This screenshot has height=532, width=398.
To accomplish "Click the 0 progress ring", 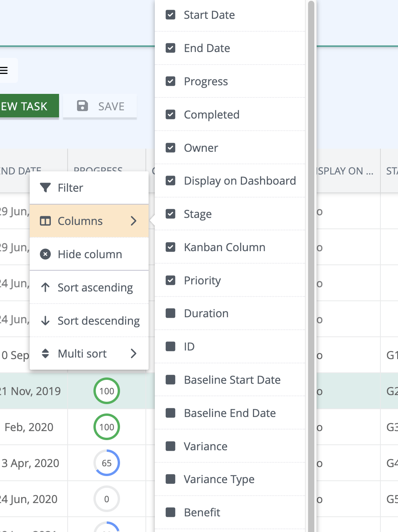I will [x=107, y=499].
